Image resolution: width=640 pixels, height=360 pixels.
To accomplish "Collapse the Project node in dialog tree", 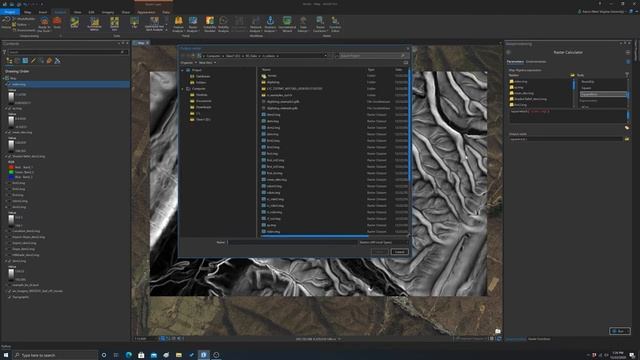I will pyautogui.click(x=183, y=70).
